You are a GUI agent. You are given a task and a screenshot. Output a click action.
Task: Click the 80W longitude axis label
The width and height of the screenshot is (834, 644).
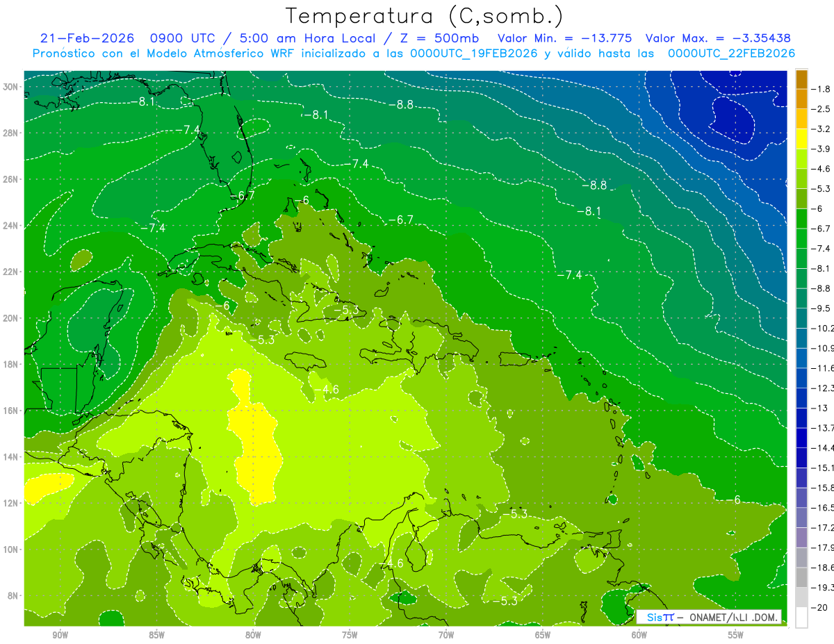coord(253,635)
